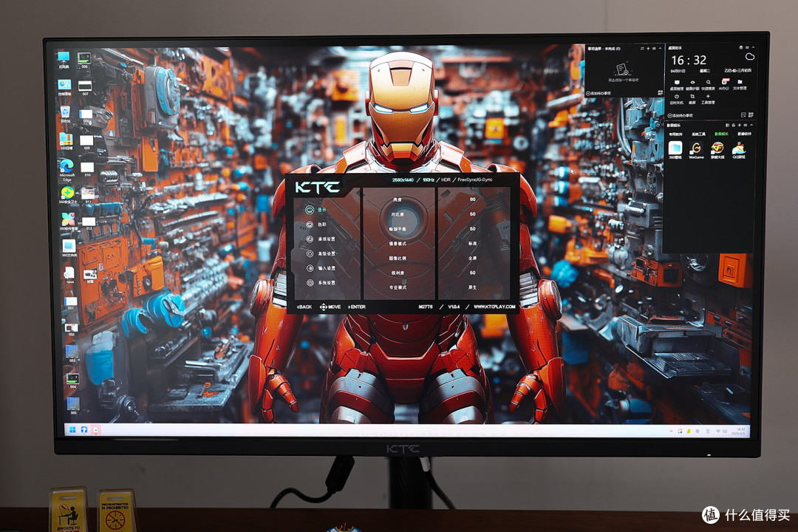
Task: Open the eye-protection tool with eye icon
Action: tap(692, 84)
